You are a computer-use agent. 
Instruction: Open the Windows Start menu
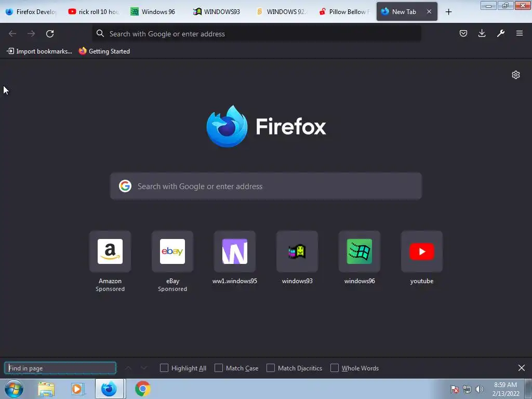[14, 389]
